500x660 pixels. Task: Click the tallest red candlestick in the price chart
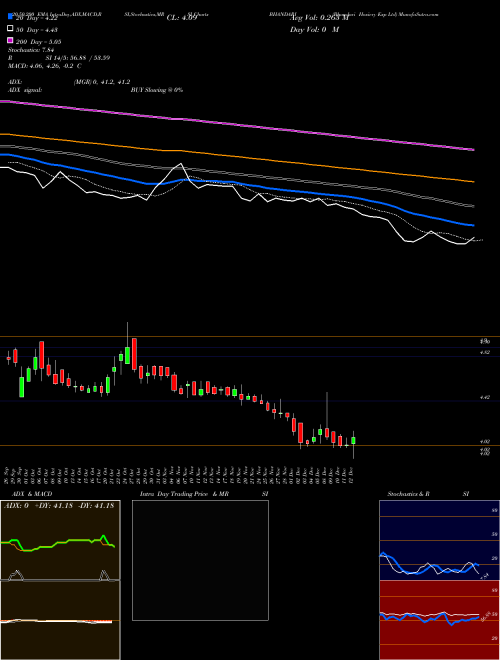pyautogui.click(x=134, y=354)
